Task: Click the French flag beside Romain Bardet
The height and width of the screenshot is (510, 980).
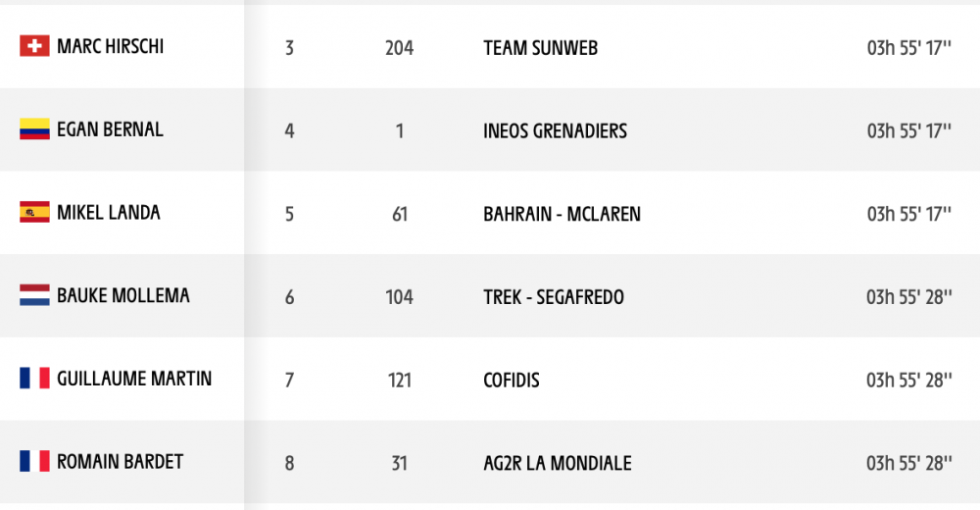Action: 34,461
